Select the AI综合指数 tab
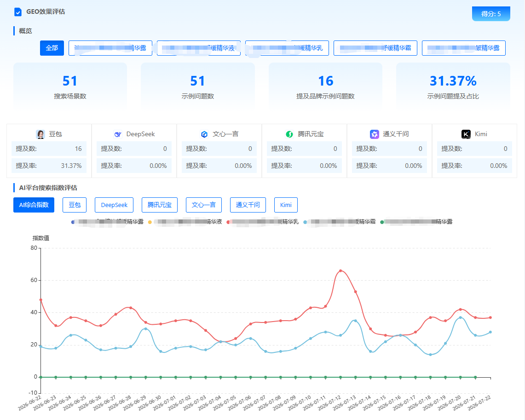The height and width of the screenshot is (420, 525). (x=34, y=205)
